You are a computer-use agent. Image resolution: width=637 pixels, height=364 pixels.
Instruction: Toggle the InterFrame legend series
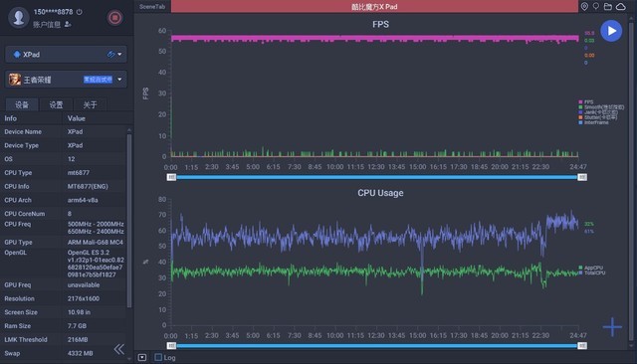coord(593,122)
